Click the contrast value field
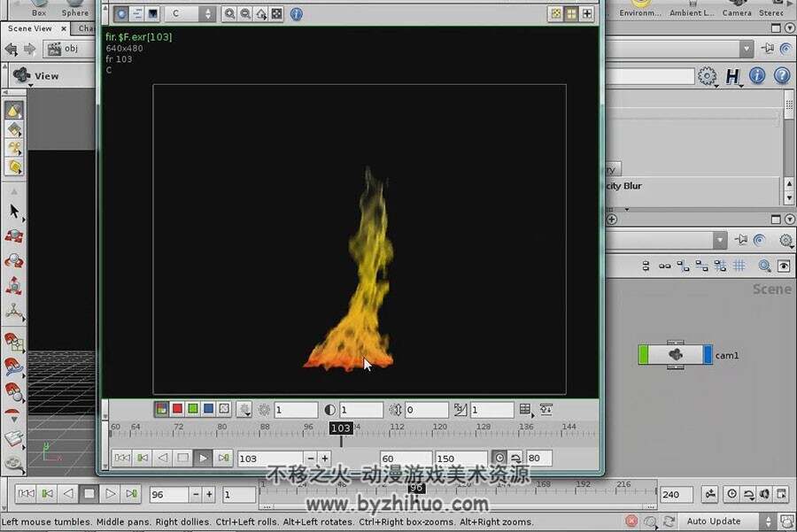The image size is (797, 532). point(361,410)
